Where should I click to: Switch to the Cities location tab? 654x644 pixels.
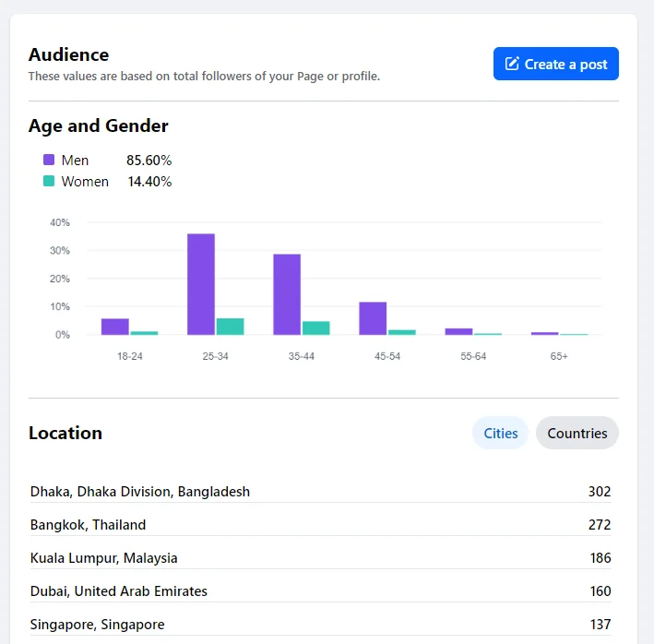click(x=501, y=433)
